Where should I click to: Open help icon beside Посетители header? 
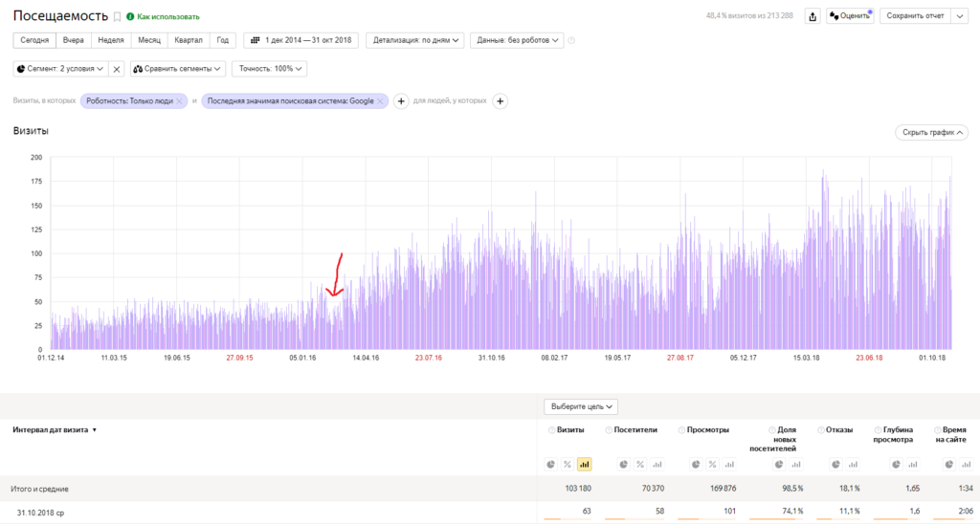[x=608, y=430]
